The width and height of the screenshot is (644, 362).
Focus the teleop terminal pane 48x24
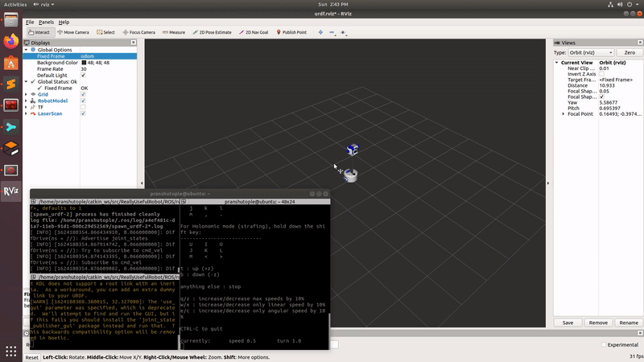[255, 275]
